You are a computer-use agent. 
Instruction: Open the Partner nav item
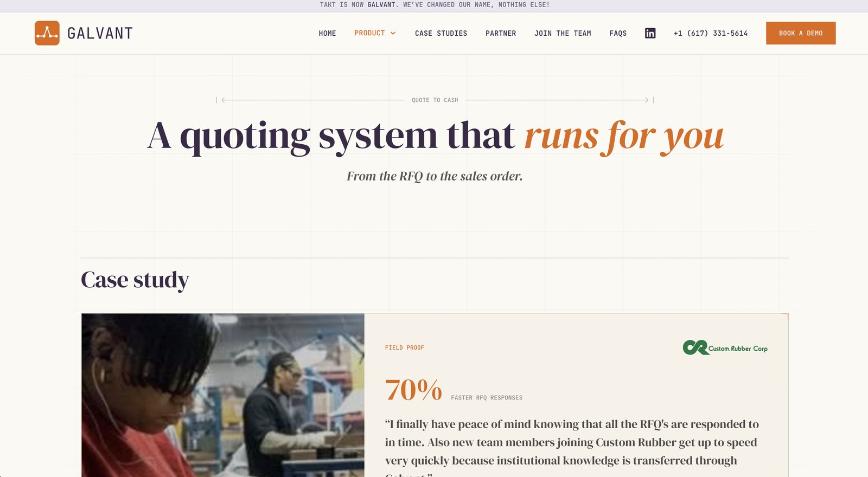point(501,33)
